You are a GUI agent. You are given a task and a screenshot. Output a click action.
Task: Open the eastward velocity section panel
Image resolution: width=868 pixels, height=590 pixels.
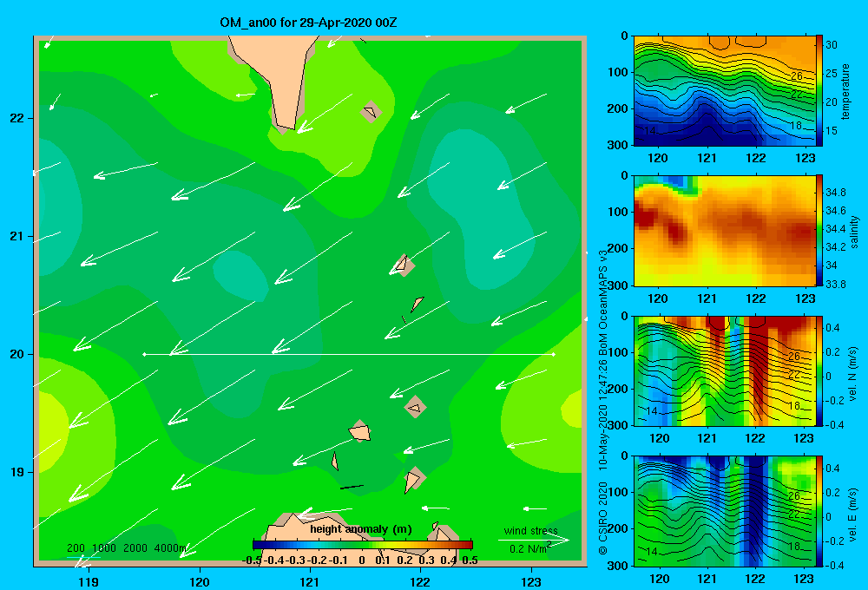pyautogui.click(x=724, y=511)
